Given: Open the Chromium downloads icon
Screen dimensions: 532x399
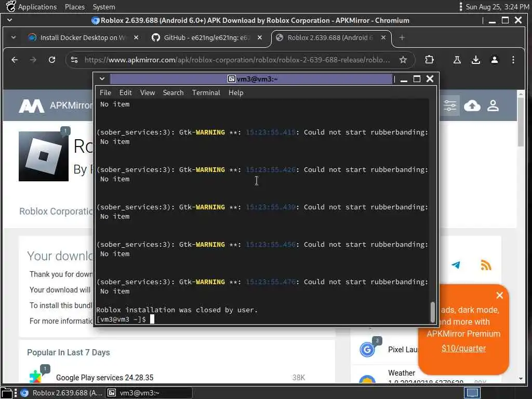Looking at the screenshot, I should 476,60.
